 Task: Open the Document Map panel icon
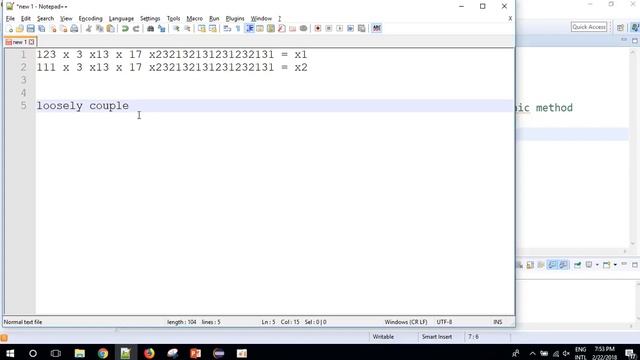[x=271, y=29]
